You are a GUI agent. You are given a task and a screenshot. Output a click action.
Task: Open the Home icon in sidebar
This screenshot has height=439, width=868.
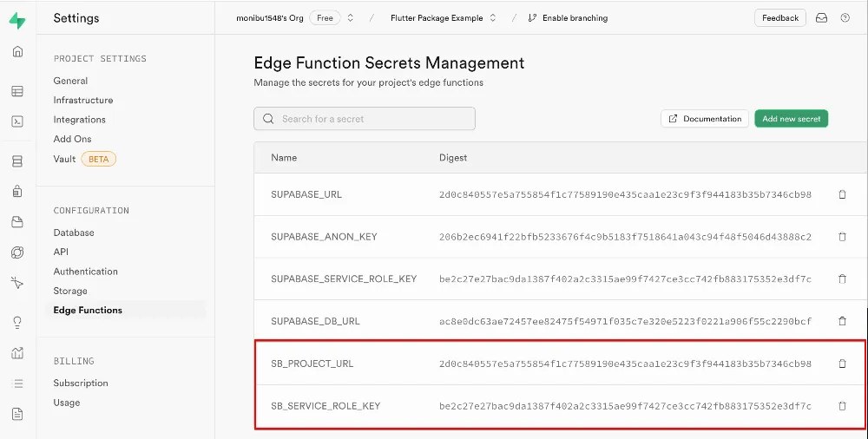pos(17,52)
